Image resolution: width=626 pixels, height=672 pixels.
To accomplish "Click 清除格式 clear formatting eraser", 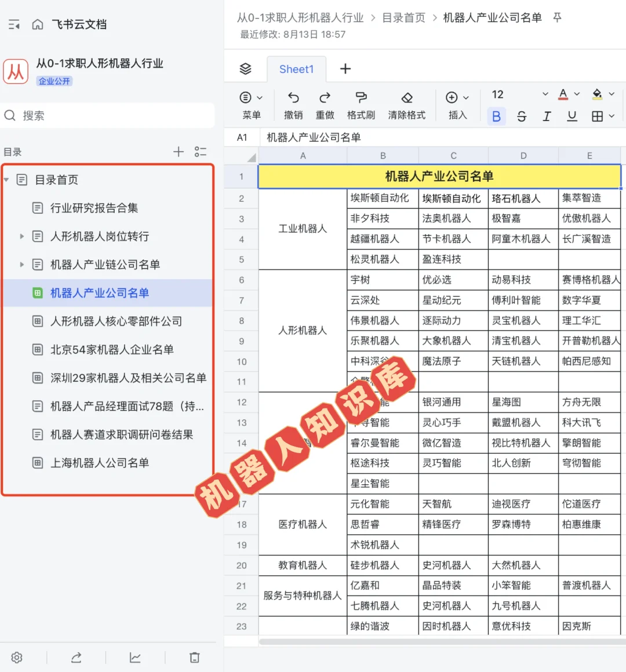I will point(406,105).
